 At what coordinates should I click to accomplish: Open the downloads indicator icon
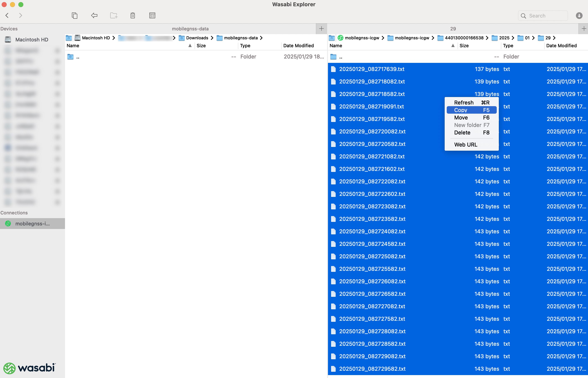pyautogui.click(x=579, y=16)
